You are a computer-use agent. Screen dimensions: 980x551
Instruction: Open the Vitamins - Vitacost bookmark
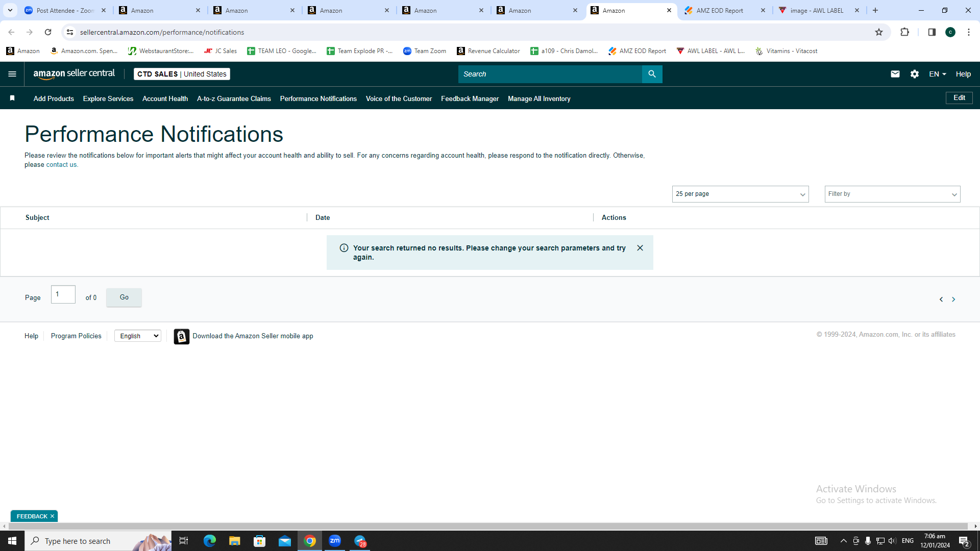pos(787,51)
